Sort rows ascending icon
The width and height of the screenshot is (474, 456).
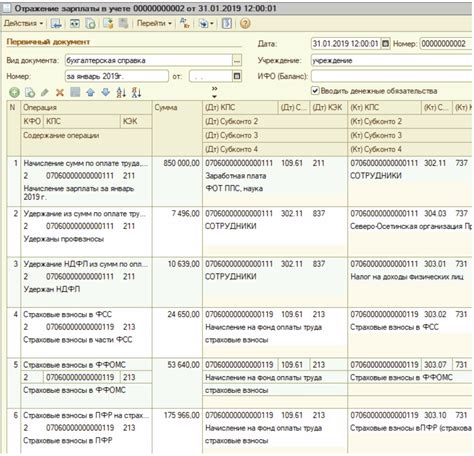tap(121, 92)
